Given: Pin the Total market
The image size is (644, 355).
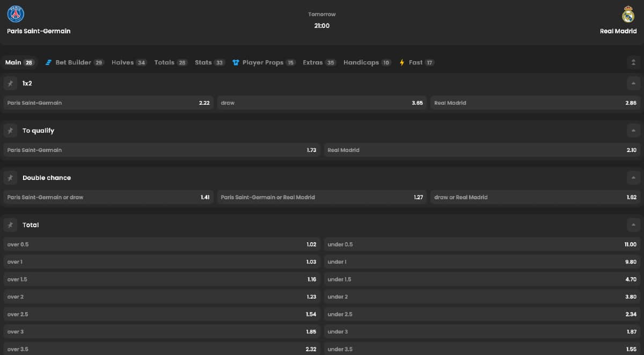Looking at the screenshot, I should (x=10, y=225).
